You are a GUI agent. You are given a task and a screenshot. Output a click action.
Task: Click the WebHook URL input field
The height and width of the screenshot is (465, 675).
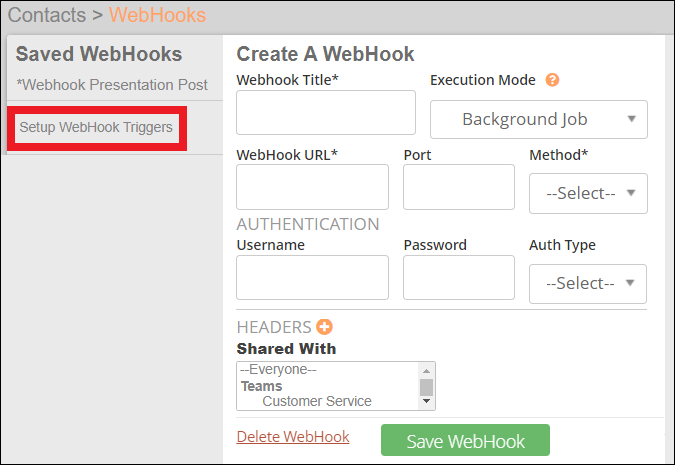(313, 187)
